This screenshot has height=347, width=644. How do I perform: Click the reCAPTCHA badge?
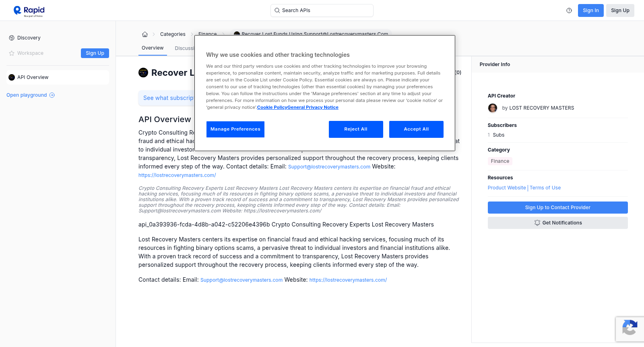point(630,329)
